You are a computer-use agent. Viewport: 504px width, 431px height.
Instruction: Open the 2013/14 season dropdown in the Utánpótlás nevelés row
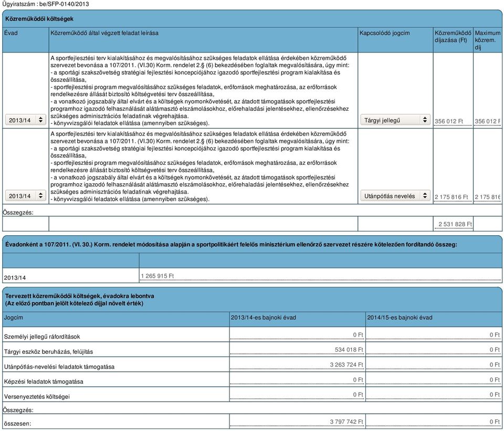(x=26, y=196)
